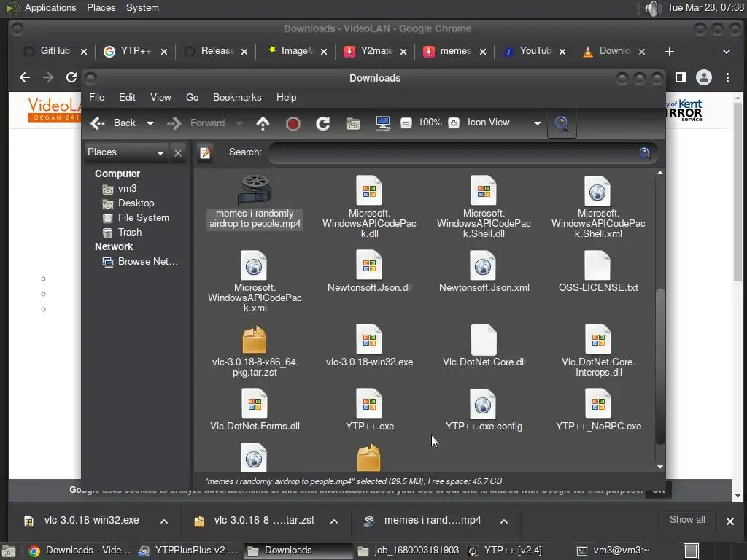The image size is (747, 560).
Task: Open the Back history dropdown arrow
Action: [x=150, y=123]
